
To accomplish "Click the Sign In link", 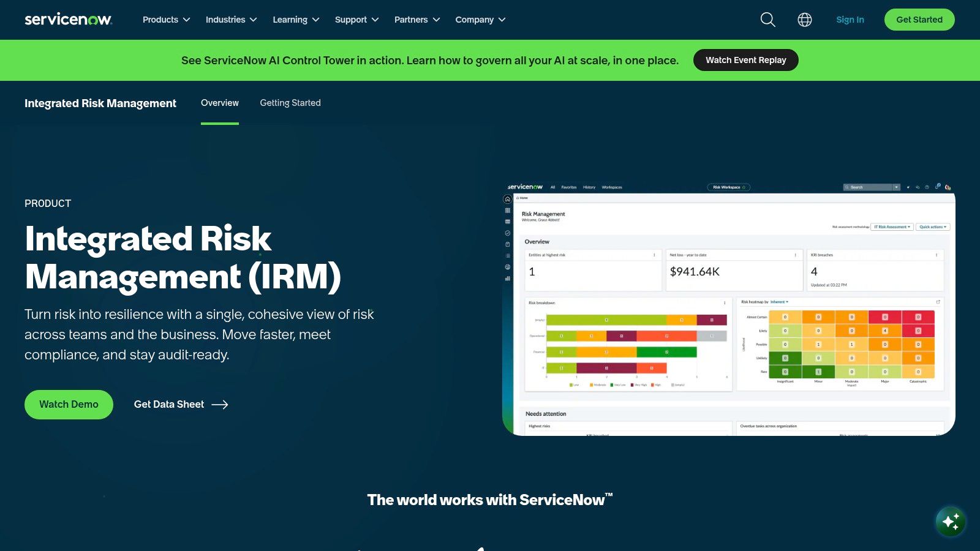I will pos(850,20).
